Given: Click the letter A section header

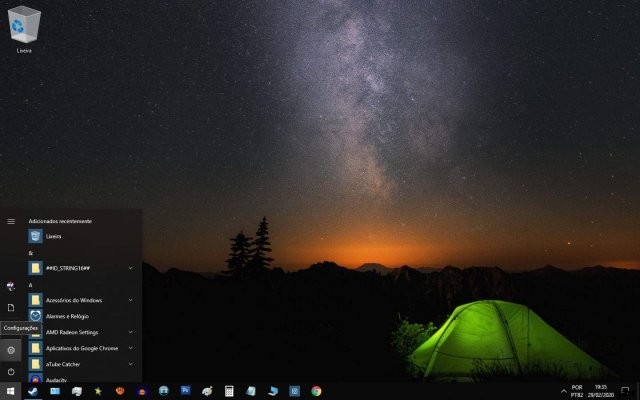Looking at the screenshot, I should pos(31,285).
